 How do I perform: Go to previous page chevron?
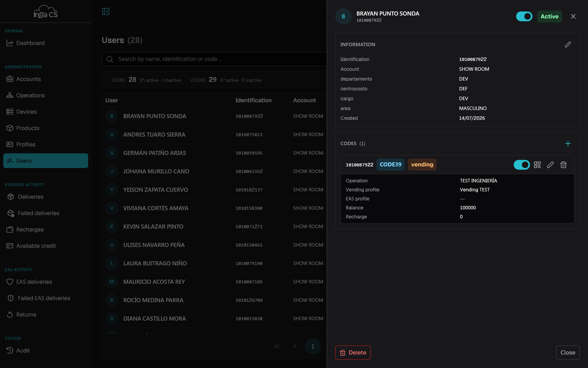(x=295, y=346)
